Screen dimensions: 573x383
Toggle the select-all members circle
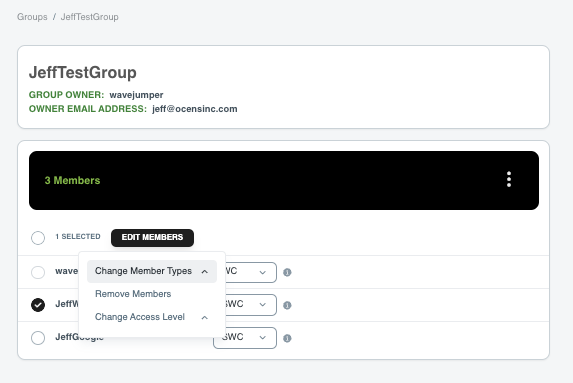coord(38,238)
